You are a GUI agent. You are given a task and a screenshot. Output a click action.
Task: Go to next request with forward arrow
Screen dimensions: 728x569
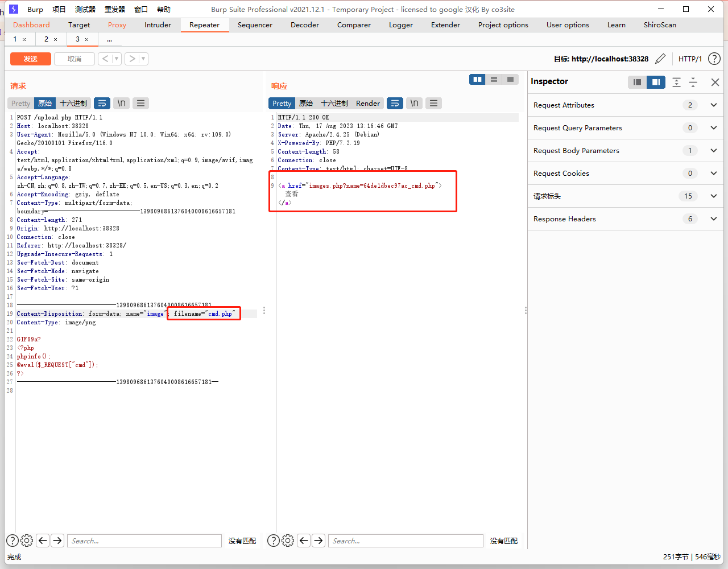coord(132,59)
